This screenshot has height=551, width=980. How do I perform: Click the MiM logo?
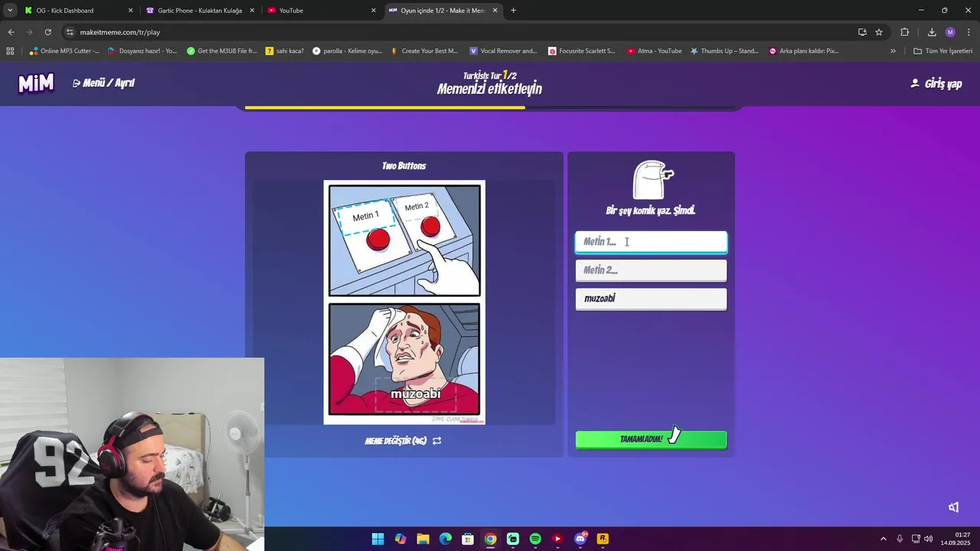coord(36,83)
